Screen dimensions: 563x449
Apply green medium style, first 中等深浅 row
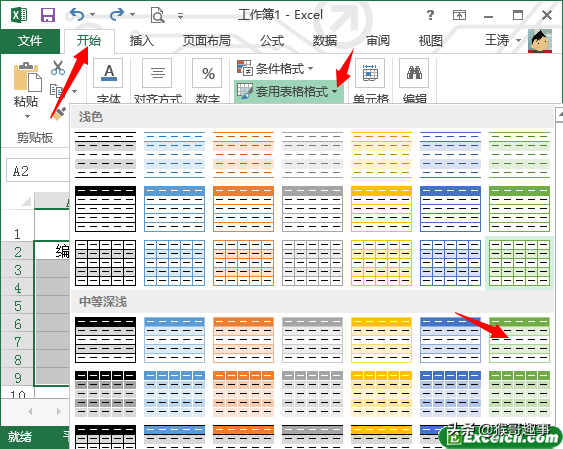pyautogui.click(x=519, y=340)
